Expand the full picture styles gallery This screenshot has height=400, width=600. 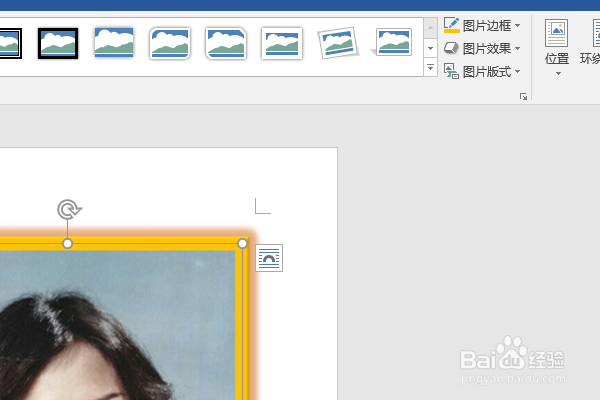click(430, 68)
